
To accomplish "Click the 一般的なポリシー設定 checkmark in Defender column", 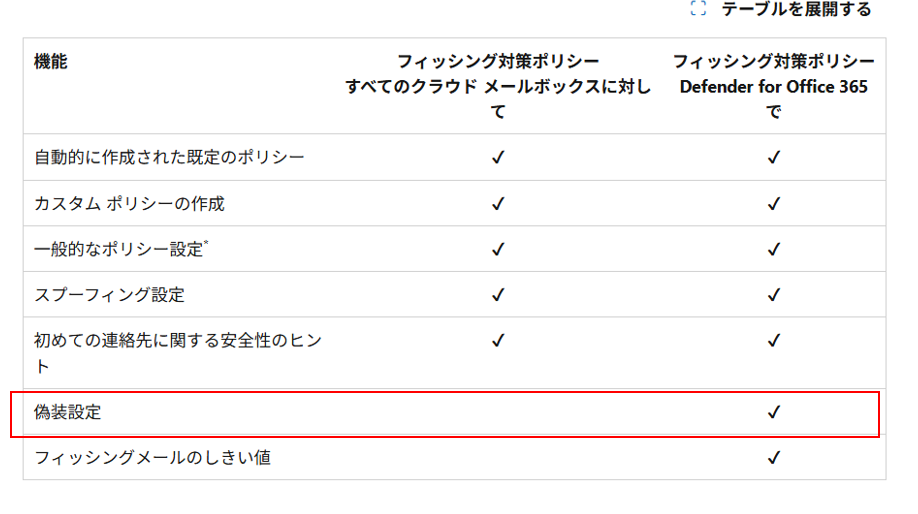I will (x=773, y=249).
